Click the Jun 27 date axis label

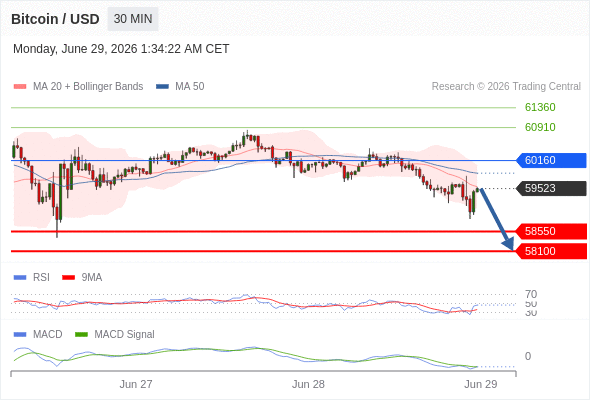click(x=136, y=384)
